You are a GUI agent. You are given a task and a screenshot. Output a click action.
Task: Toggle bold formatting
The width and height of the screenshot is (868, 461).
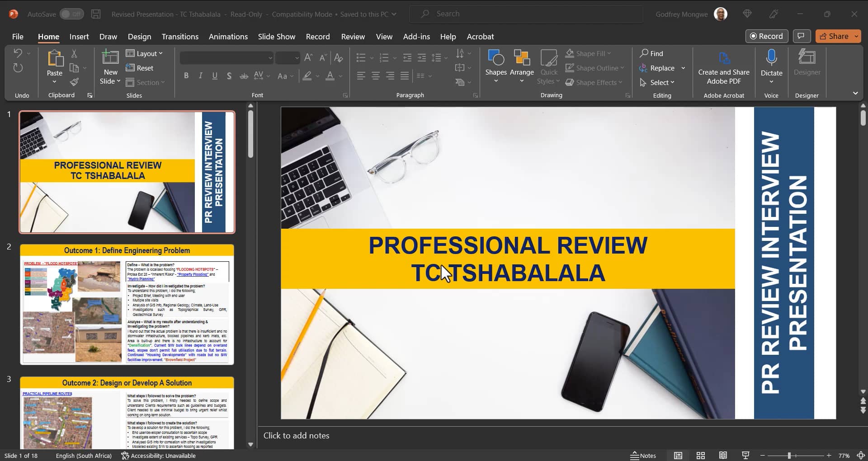click(x=186, y=75)
